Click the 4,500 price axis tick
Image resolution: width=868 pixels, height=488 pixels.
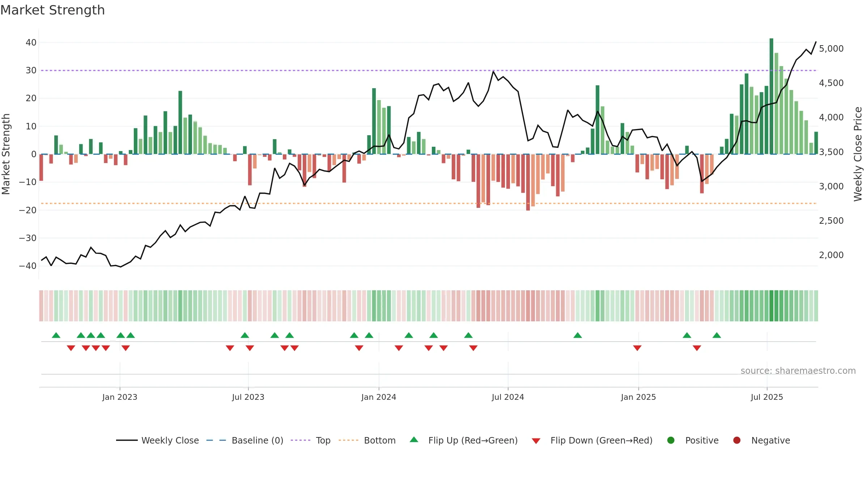tap(831, 83)
